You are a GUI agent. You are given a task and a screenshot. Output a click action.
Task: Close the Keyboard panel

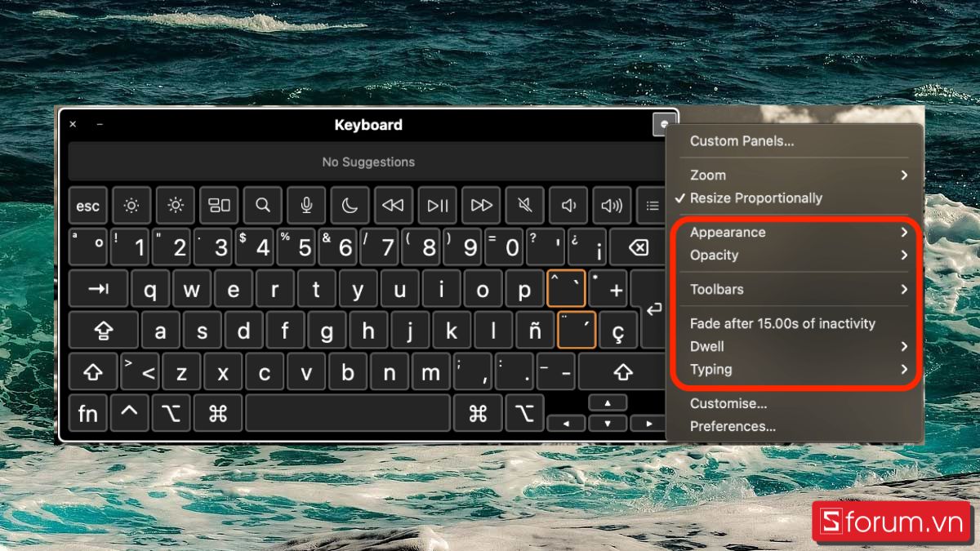point(73,125)
